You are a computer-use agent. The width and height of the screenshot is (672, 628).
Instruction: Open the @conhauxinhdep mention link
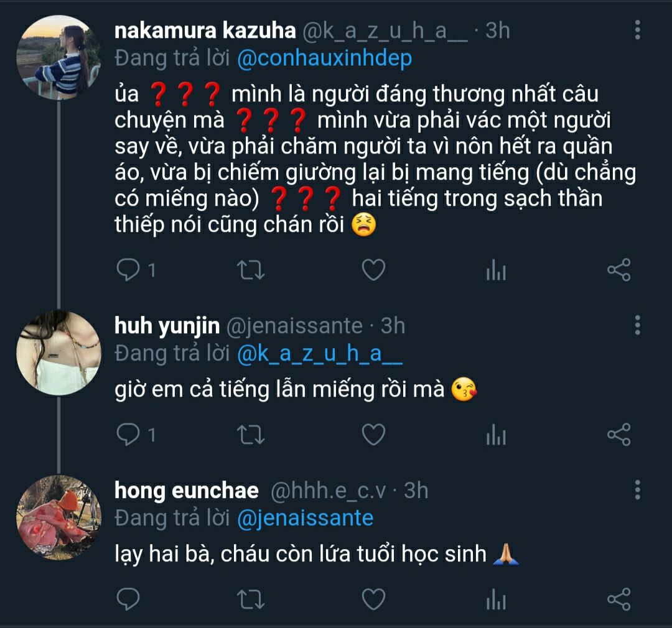(325, 58)
